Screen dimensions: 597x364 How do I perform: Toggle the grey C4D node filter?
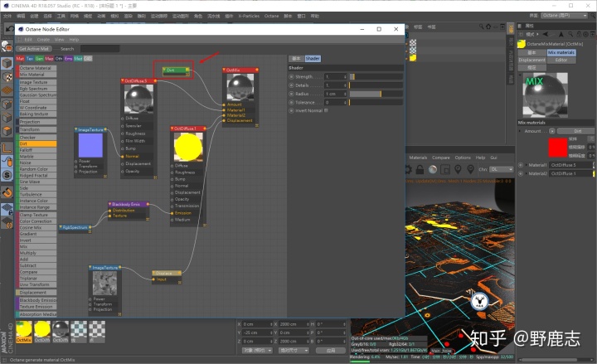click(x=88, y=59)
